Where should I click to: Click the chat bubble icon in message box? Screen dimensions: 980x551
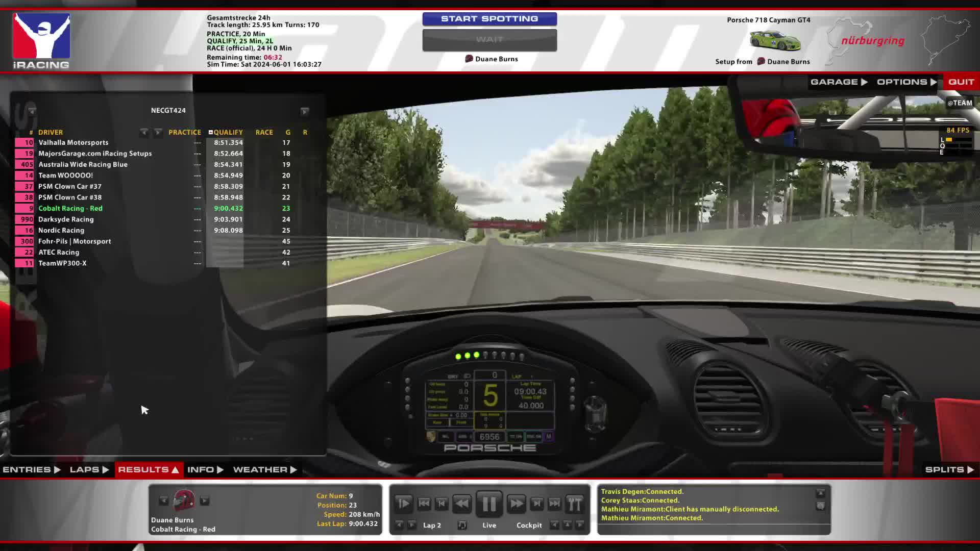820,506
